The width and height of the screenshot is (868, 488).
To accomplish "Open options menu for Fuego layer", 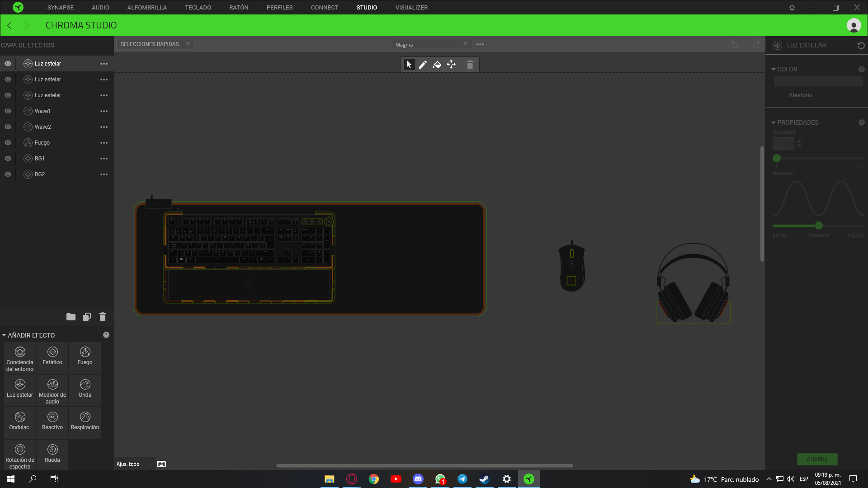I will coord(104,143).
